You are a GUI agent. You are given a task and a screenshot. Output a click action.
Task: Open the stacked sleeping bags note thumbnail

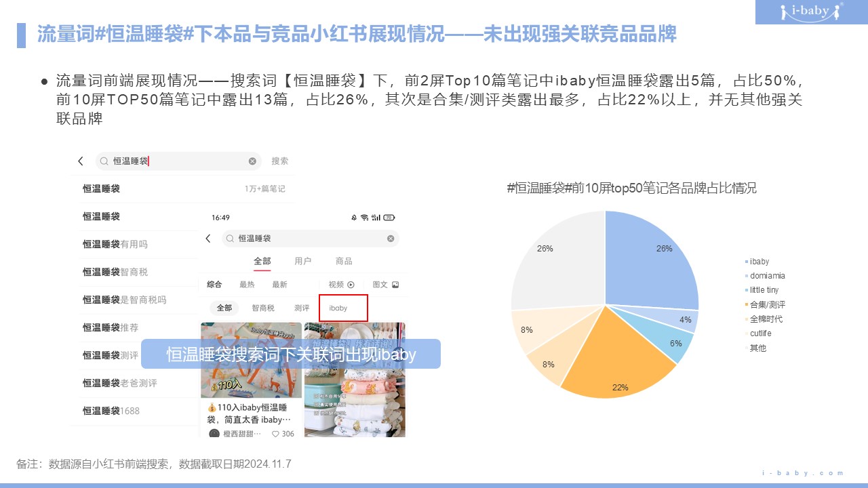tap(355, 380)
